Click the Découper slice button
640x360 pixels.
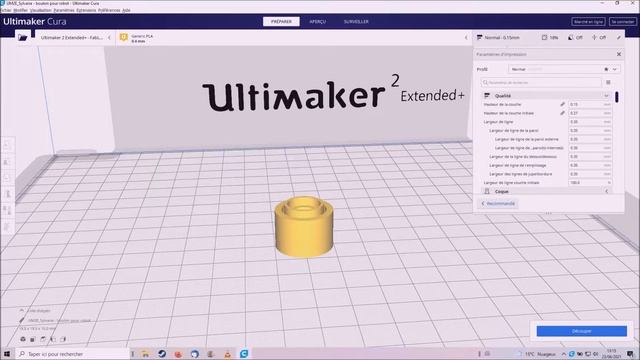[x=582, y=331]
